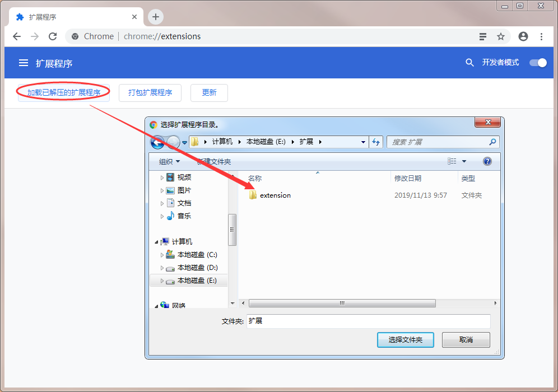Sort by 名称 column header
This screenshot has width=558, height=392.
click(255, 179)
